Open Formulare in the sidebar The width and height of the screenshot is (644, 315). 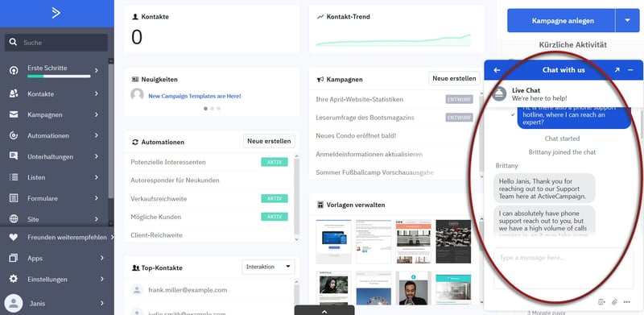point(43,198)
